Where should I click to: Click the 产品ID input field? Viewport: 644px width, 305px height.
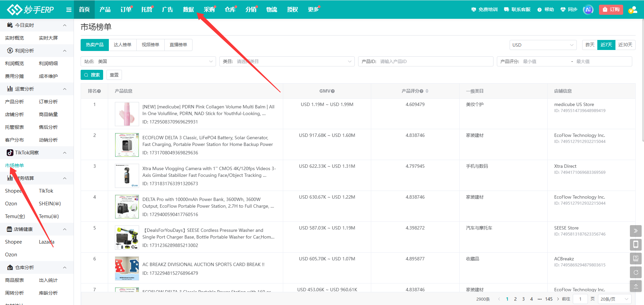(426, 61)
